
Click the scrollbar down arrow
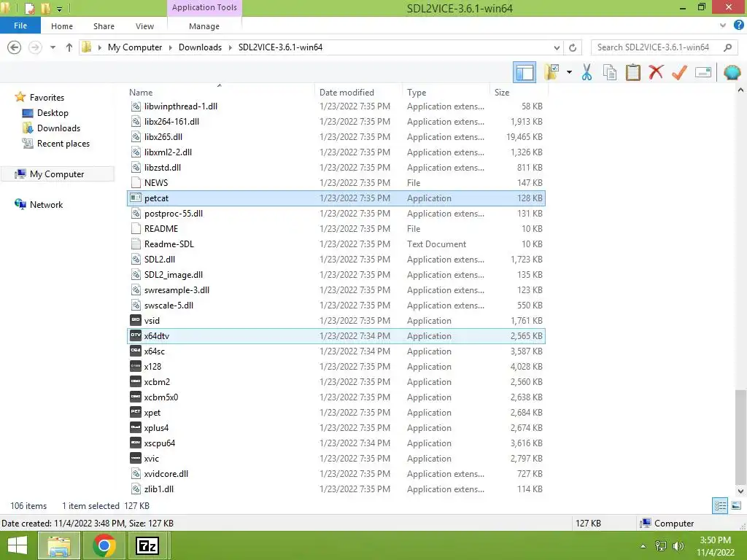point(740,491)
